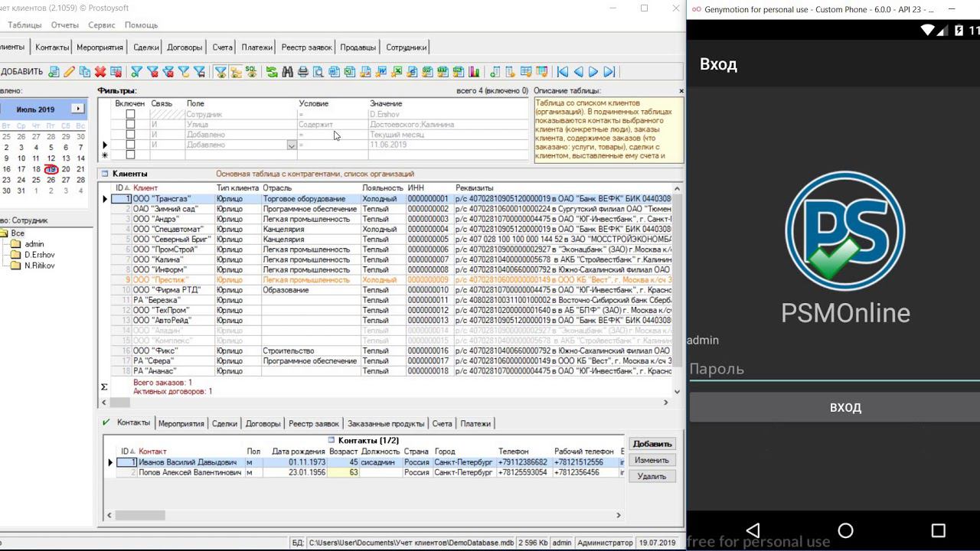Select the D.Ershov folder in tree
Image resolution: width=980 pixels, height=551 pixels.
tap(39, 255)
